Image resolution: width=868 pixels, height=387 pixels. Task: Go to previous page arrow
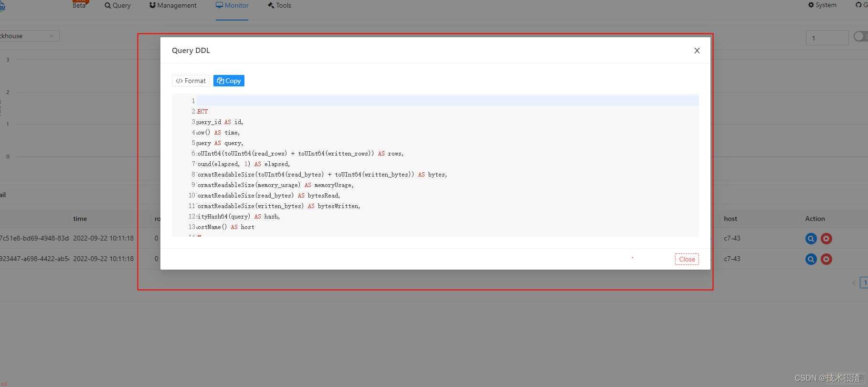pyautogui.click(x=854, y=283)
